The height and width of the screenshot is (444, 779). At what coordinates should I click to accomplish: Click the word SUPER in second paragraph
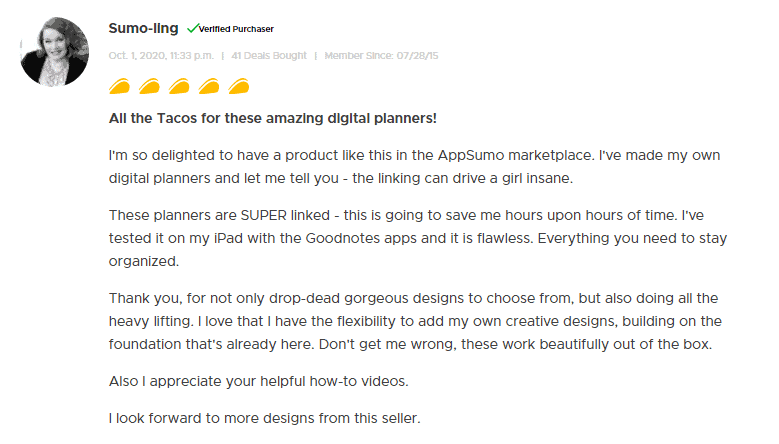(264, 216)
